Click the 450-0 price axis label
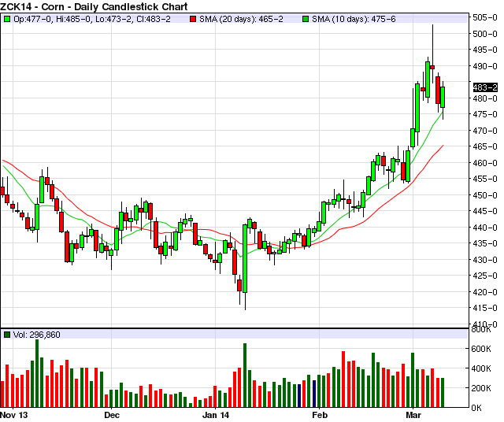This screenshot has width=504, height=422. (x=485, y=195)
